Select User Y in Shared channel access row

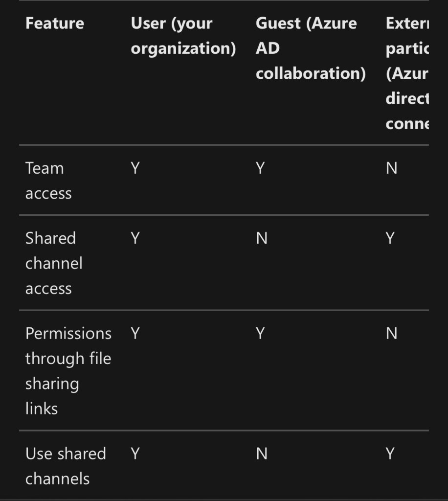coord(135,238)
